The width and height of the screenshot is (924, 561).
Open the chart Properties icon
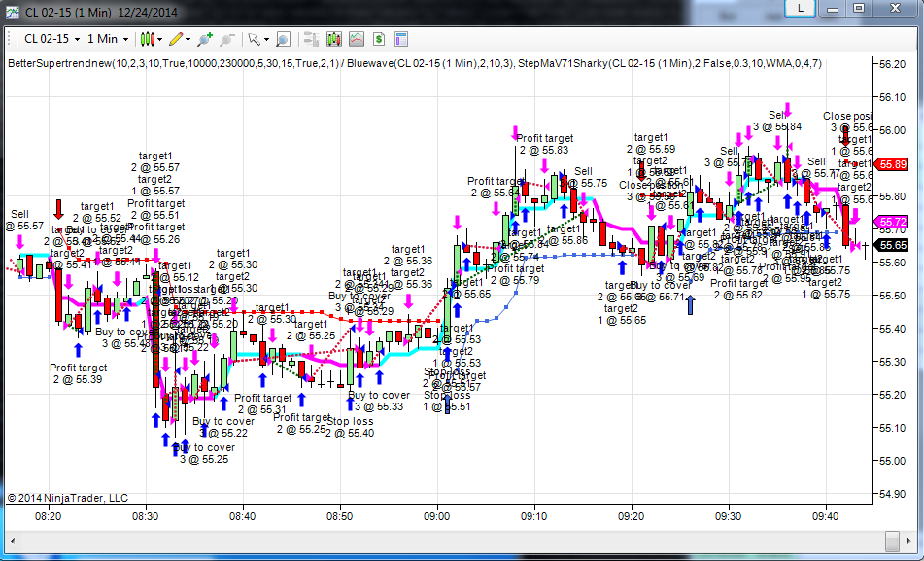pyautogui.click(x=401, y=39)
